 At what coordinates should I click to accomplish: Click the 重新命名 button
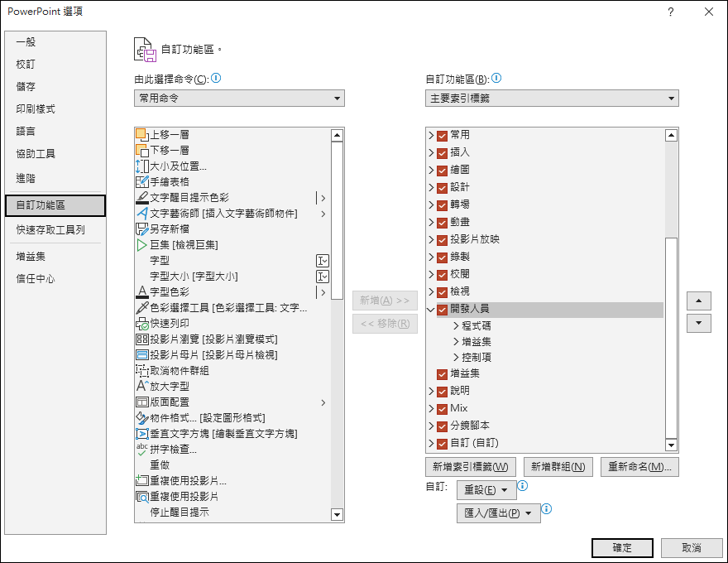[x=639, y=467]
